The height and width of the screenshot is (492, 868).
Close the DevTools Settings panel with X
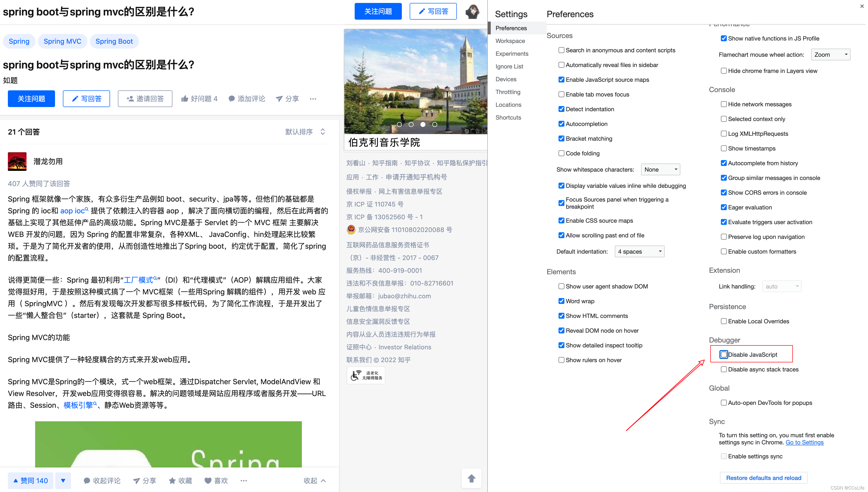point(862,6)
